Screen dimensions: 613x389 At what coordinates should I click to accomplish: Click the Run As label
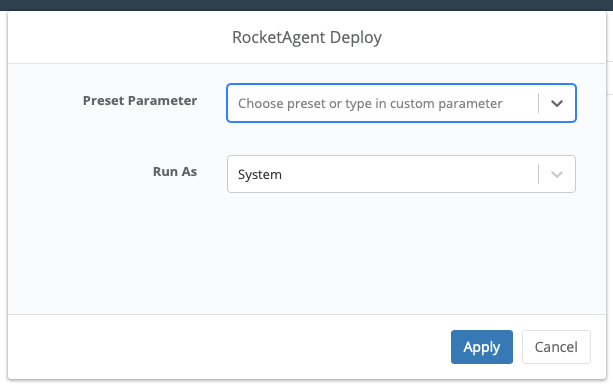click(175, 172)
